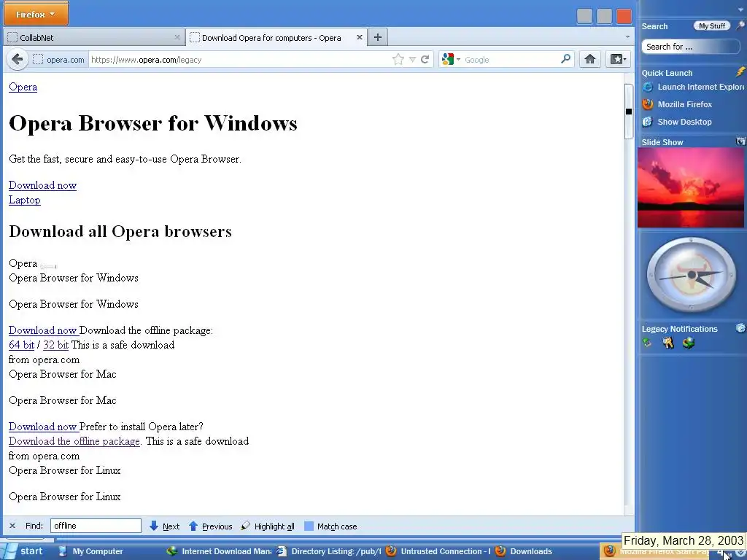The image size is (747, 560).
Task: Click the analog clock gadget
Action: click(x=692, y=275)
